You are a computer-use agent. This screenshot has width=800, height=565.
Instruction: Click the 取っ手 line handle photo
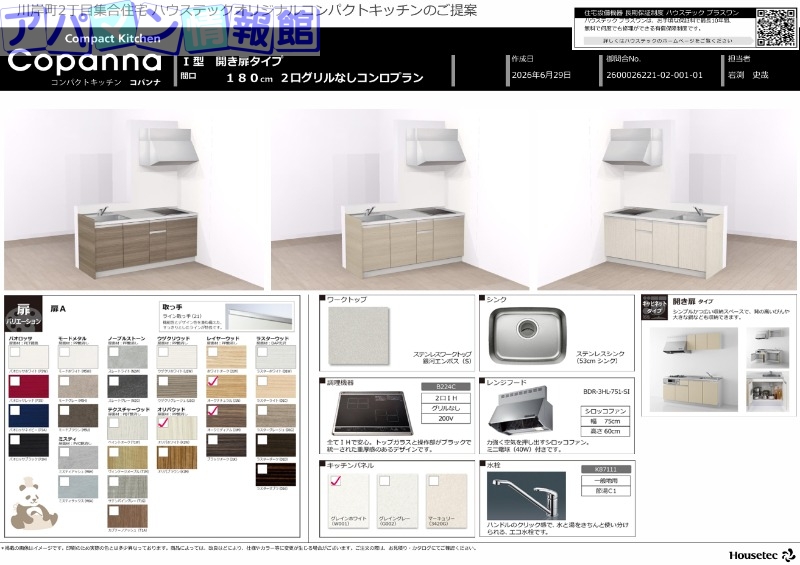click(x=259, y=316)
